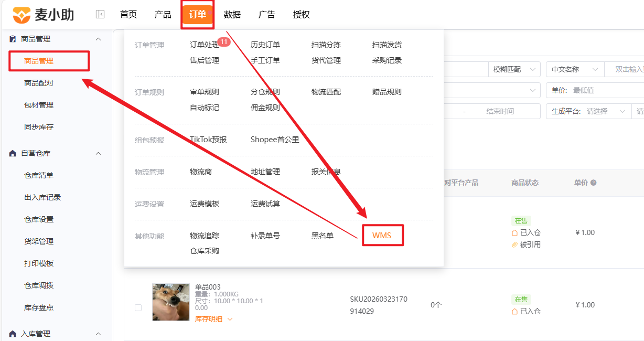Select 审单规则 menu entry
The image size is (644, 341).
[x=205, y=92]
